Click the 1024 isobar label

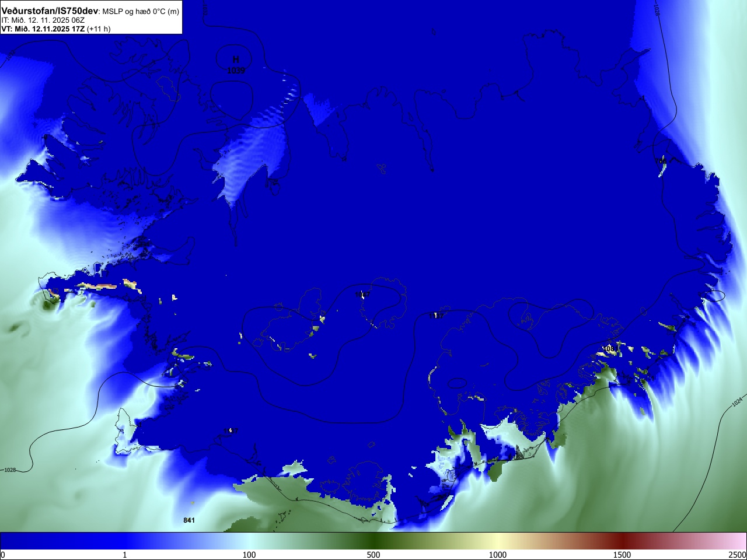[737, 401]
